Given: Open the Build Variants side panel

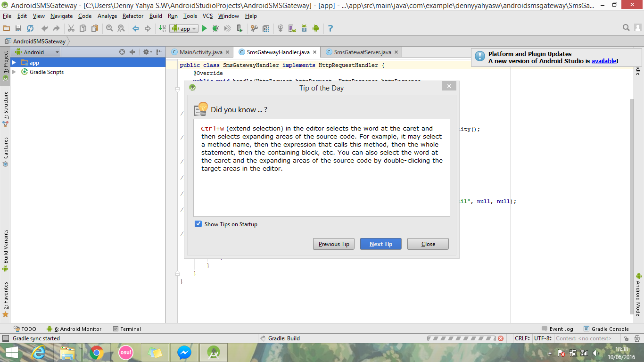Looking at the screenshot, I should click(6, 250).
